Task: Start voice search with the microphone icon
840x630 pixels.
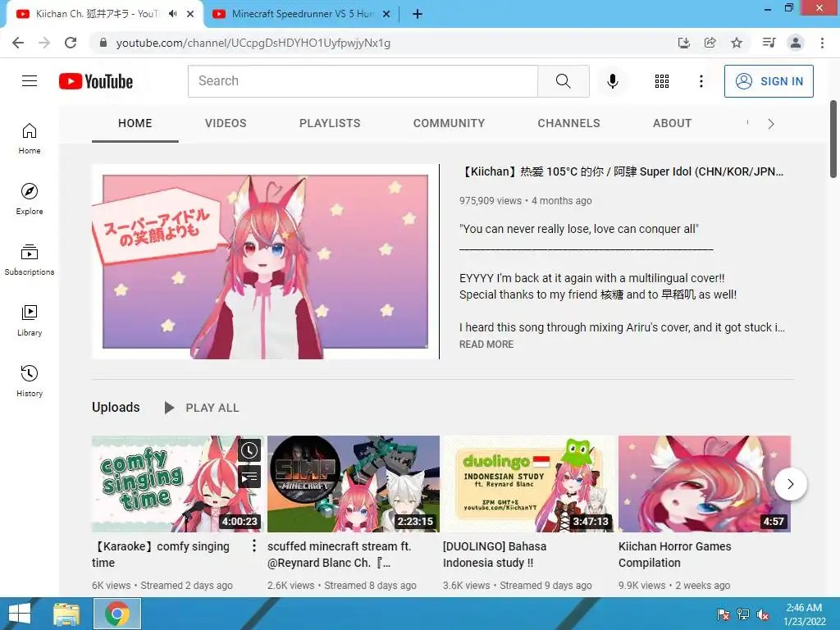Action: tap(612, 81)
